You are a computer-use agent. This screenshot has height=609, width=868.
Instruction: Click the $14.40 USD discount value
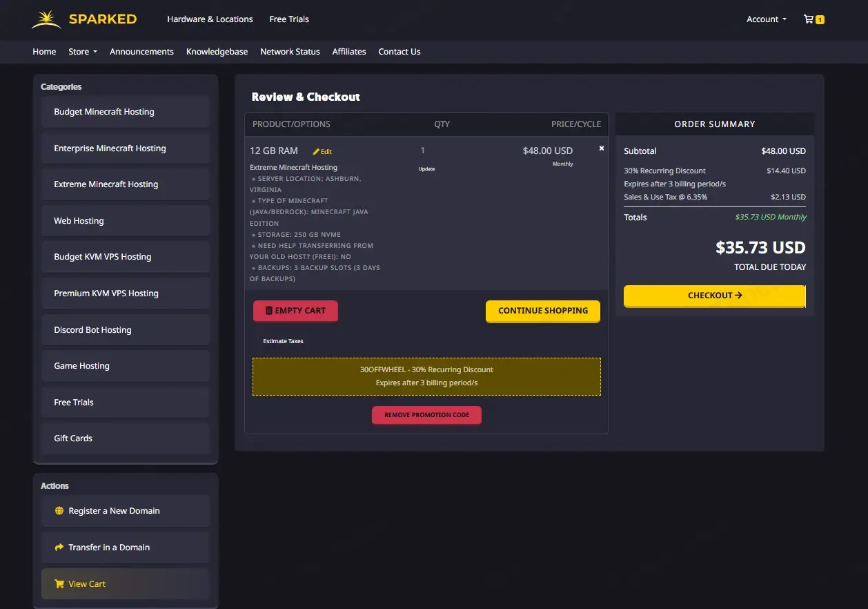[x=786, y=171]
